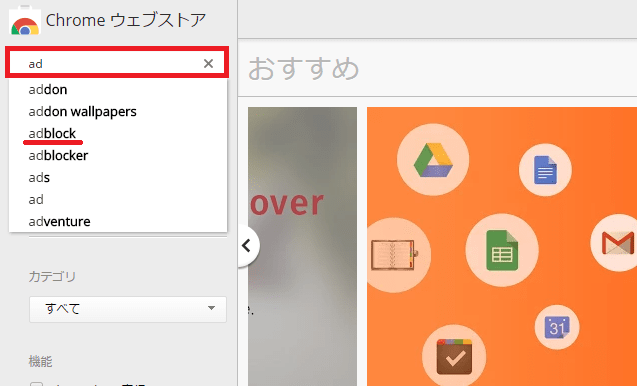Click the Google Drive icon in the banner
This screenshot has width=637, height=386.
433,159
